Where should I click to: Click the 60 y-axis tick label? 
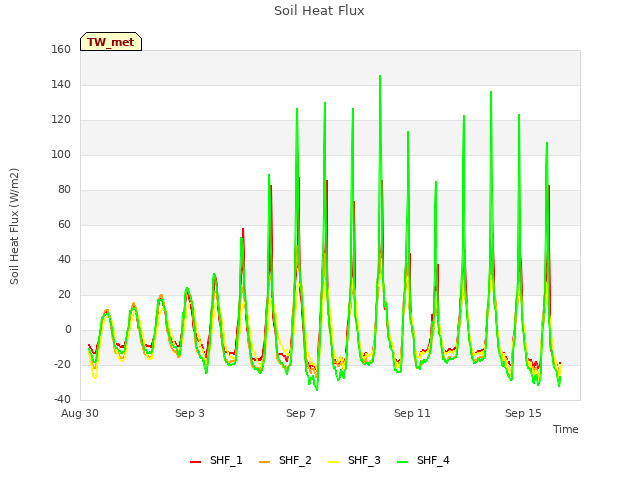tap(64, 224)
